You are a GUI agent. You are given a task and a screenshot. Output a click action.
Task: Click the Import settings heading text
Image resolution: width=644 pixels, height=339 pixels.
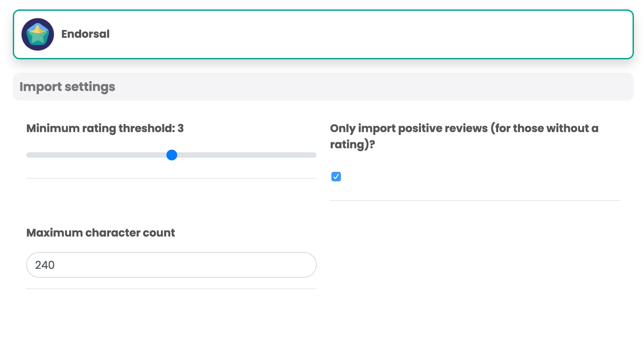67,87
